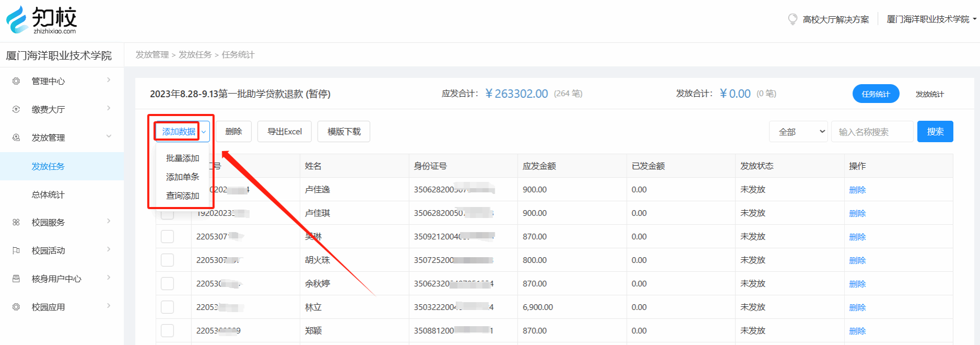
Task: Click the lightbulb icon beside 高校大厅解决方案
Action: [x=792, y=19]
